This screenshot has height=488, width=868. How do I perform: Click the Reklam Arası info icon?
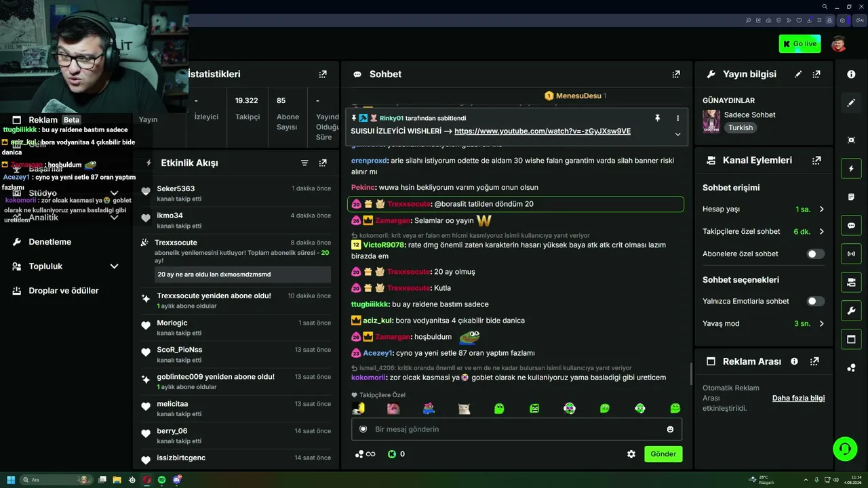tap(794, 361)
